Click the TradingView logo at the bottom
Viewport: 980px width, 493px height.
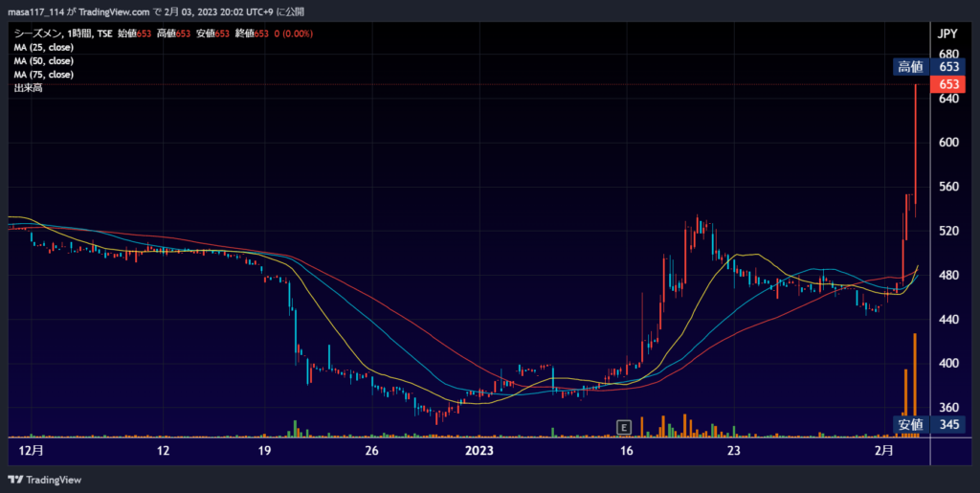pyautogui.click(x=45, y=480)
